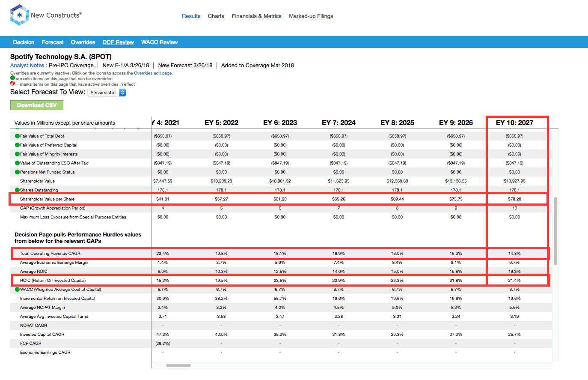Click the 21.4% ROIC value for 2027
The width and height of the screenshot is (588, 380).
(x=514, y=280)
